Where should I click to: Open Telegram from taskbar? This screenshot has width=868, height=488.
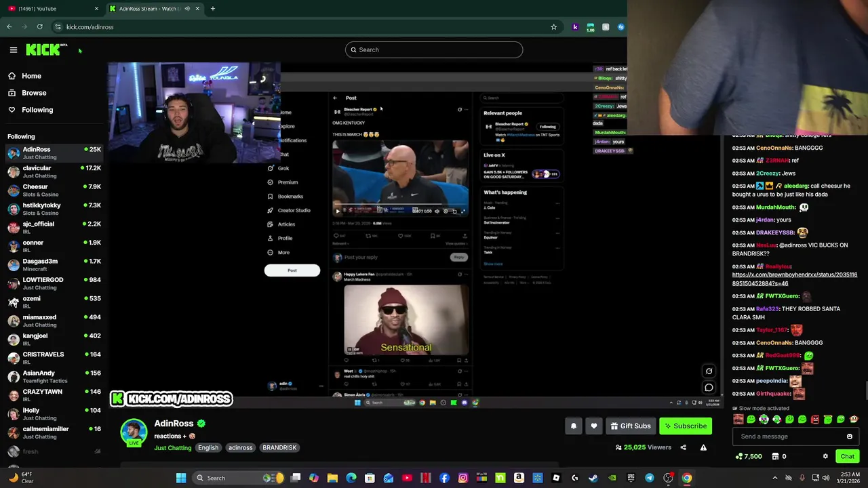(x=649, y=478)
